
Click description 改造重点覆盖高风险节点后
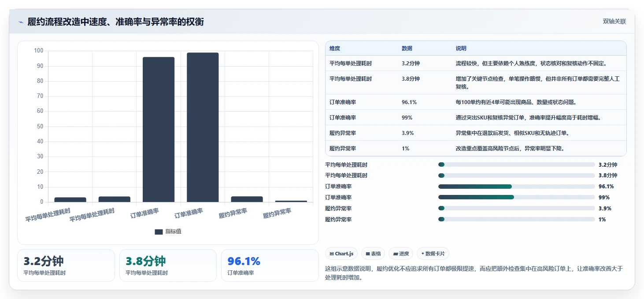tap(510, 149)
